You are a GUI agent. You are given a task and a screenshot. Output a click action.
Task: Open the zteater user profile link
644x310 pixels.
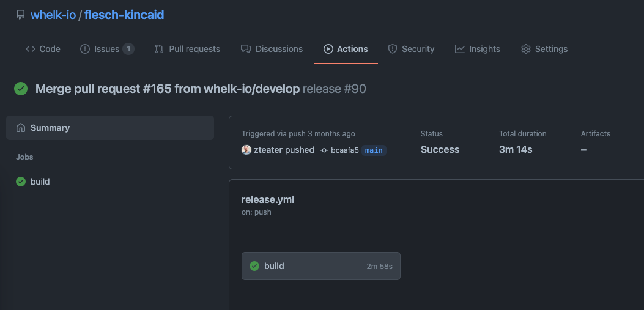pyautogui.click(x=268, y=150)
